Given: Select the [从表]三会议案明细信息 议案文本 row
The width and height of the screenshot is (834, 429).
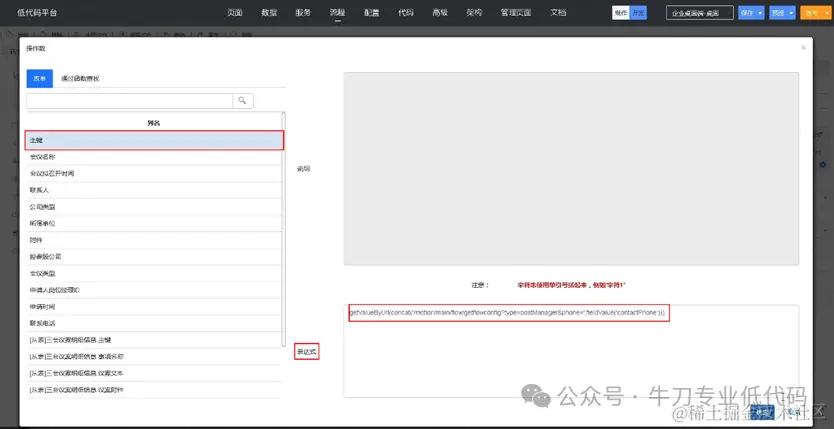Looking at the screenshot, I should [x=154, y=373].
